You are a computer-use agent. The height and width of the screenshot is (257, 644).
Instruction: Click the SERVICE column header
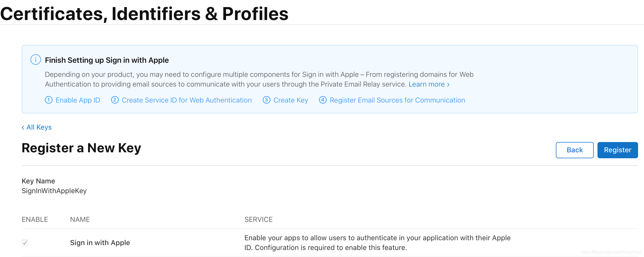(258, 219)
